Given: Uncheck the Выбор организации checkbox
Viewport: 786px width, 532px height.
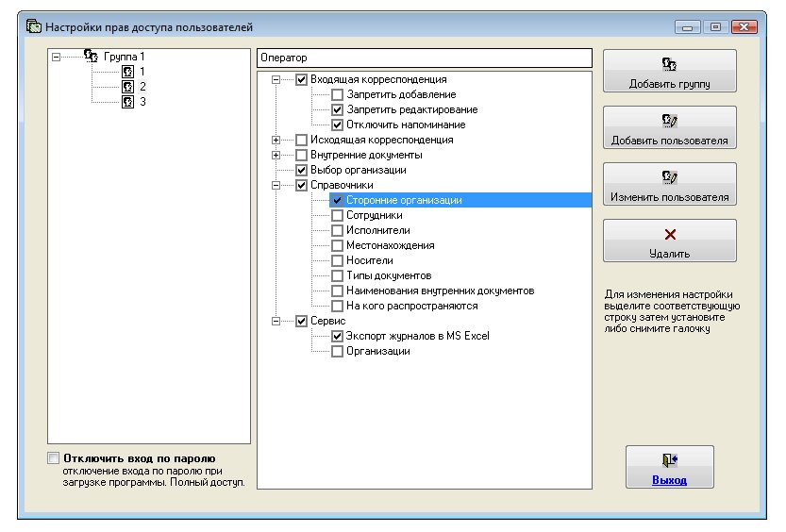Looking at the screenshot, I should coord(301,170).
